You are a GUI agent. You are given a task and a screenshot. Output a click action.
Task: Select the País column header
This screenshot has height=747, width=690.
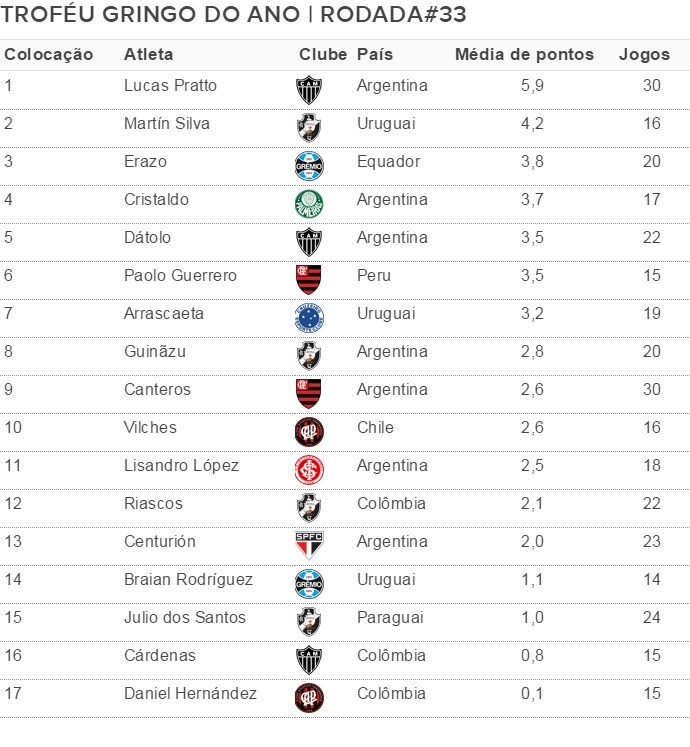[x=374, y=54]
